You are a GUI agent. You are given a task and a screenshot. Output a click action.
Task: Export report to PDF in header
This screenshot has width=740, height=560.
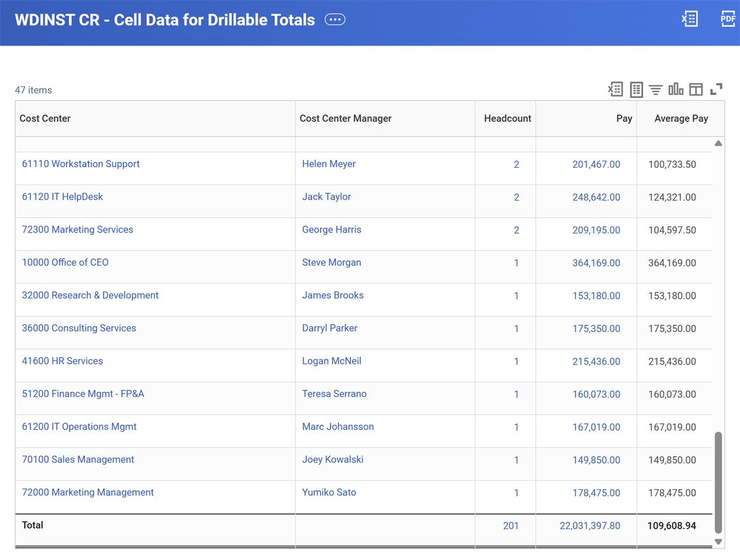728,19
